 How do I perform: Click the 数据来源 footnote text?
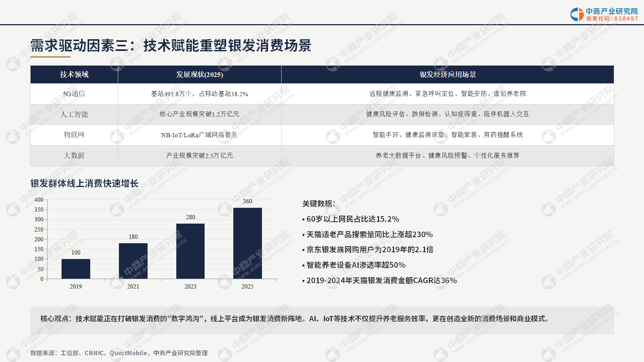pyautogui.click(x=119, y=353)
